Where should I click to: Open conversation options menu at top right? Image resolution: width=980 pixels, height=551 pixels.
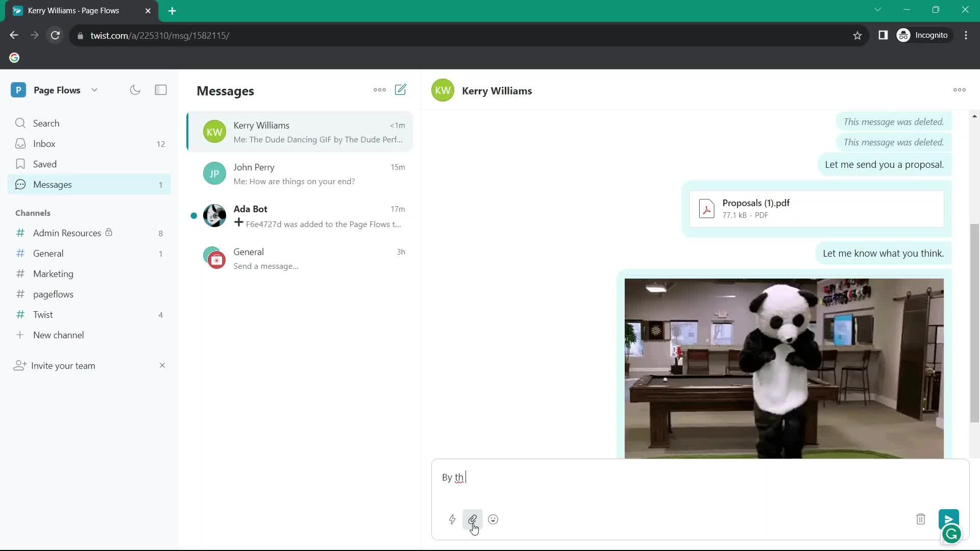[x=959, y=90]
